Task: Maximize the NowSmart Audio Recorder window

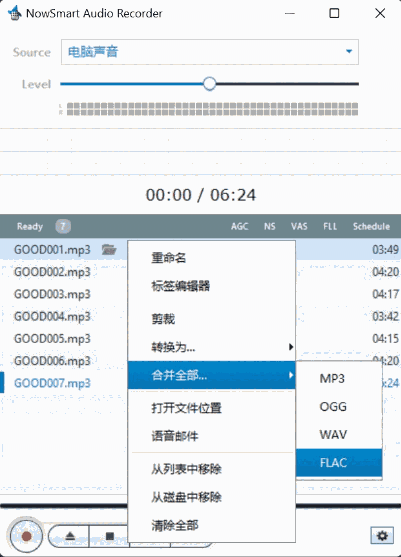Action: coord(334,13)
